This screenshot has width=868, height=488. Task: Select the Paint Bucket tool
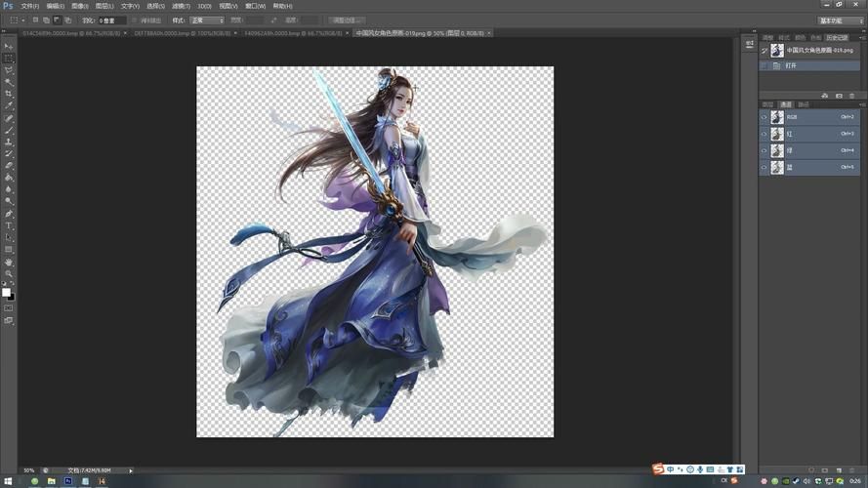9,178
